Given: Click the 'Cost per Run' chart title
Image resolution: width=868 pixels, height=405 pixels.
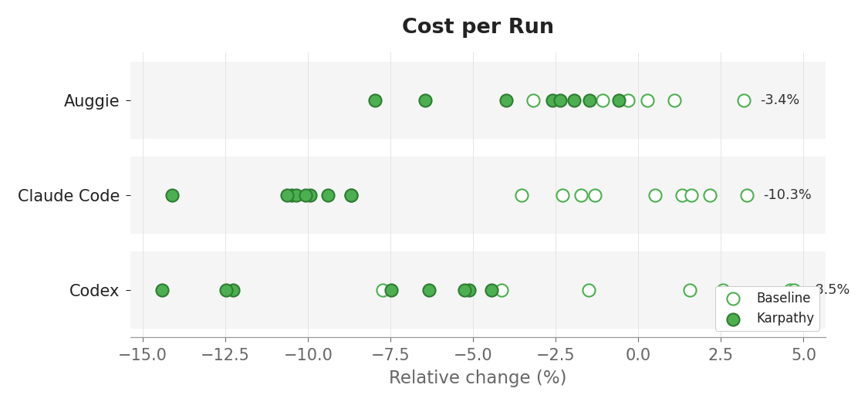Looking at the screenshot, I should (478, 26).
